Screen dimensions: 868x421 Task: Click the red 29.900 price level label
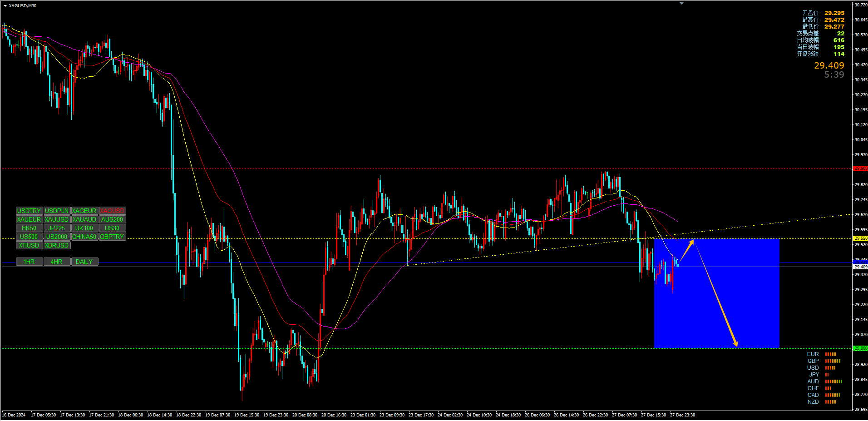coord(861,168)
